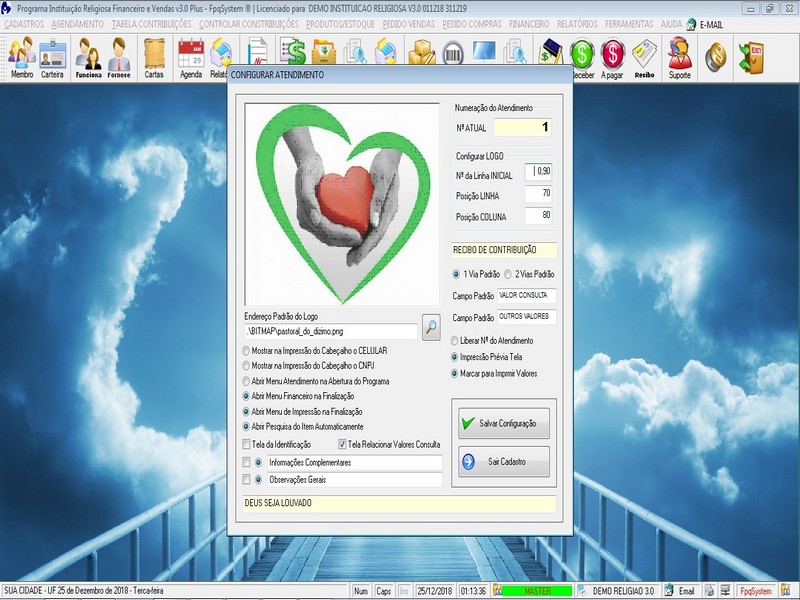Click the FpqSystem label in status bar

coord(756,591)
